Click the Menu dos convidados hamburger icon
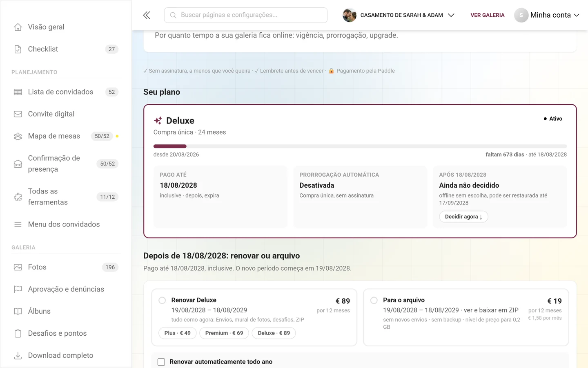This screenshot has width=588, height=368. [18, 224]
